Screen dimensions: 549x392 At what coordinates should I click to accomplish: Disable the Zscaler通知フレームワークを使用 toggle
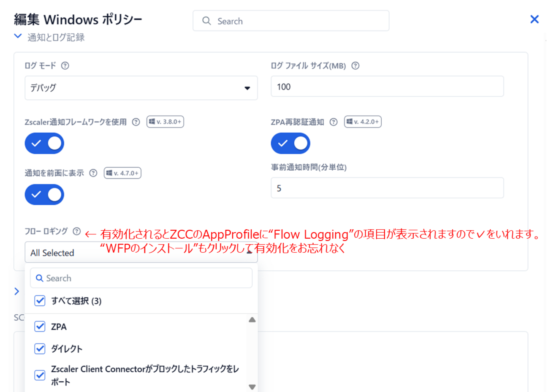[44, 143]
